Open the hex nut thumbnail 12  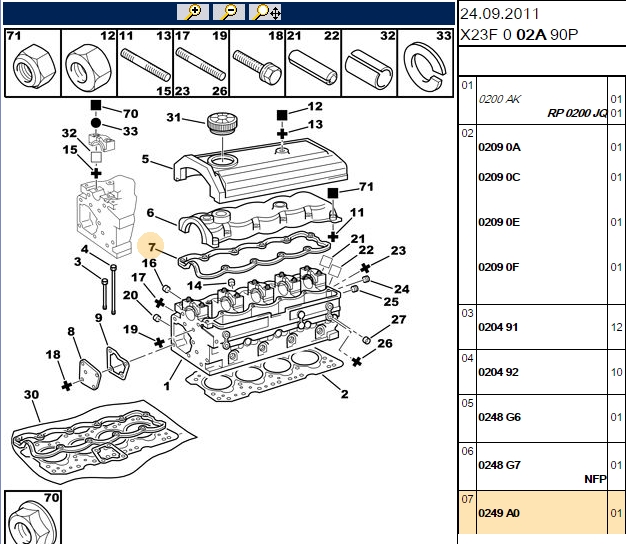(89, 63)
